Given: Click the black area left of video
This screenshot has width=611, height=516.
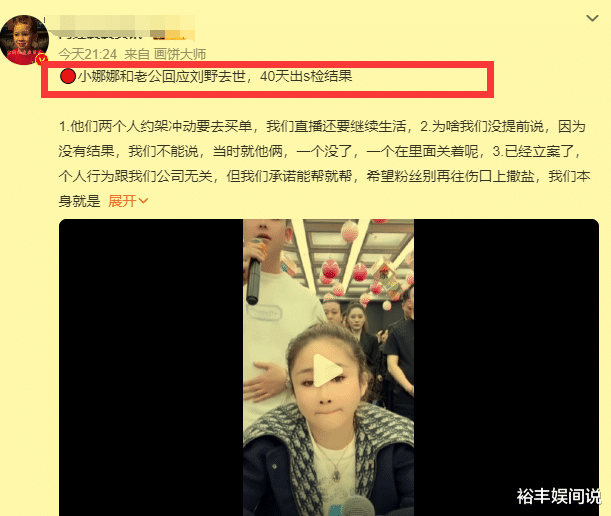Looking at the screenshot, I should pos(151,367).
